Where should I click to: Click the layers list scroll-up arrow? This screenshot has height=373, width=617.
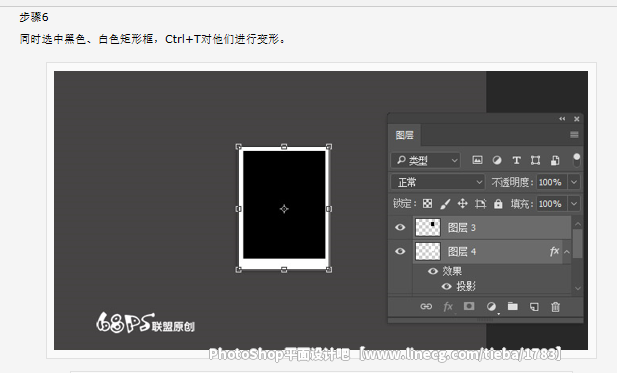click(x=578, y=224)
